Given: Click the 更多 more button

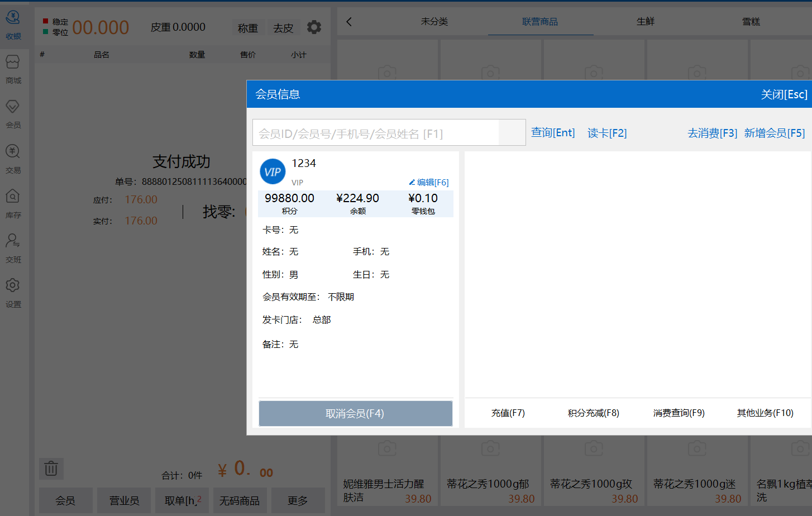Looking at the screenshot, I should tap(298, 500).
